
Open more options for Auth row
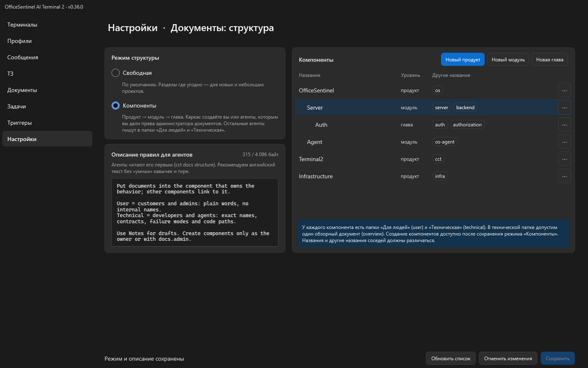(x=564, y=125)
